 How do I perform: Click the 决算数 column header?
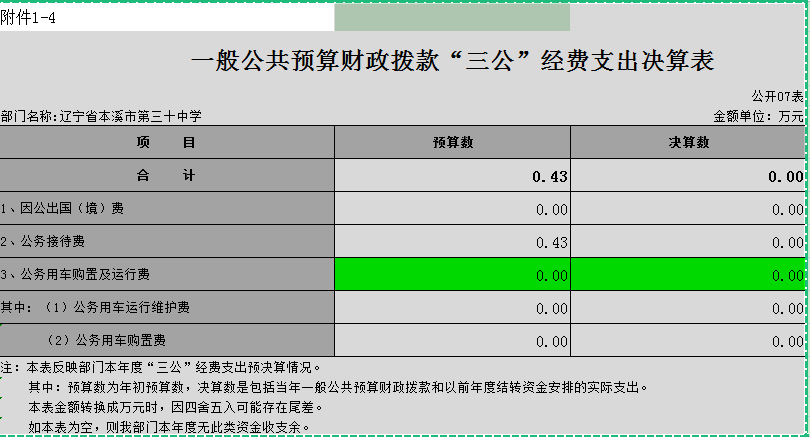click(688, 142)
